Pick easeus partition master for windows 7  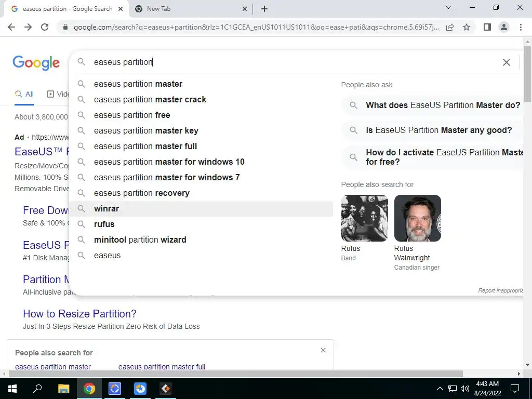pos(201,178)
